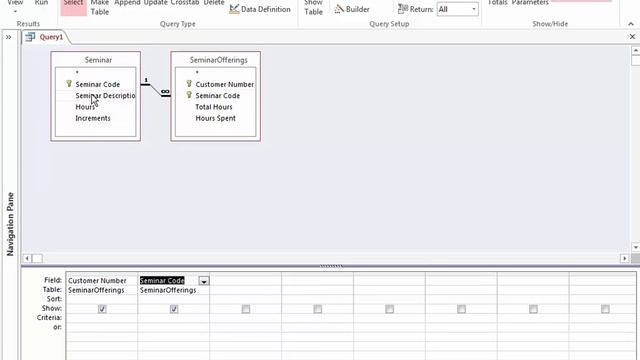
Task: Select the asterisk in the Seminar table
Action: [77, 73]
